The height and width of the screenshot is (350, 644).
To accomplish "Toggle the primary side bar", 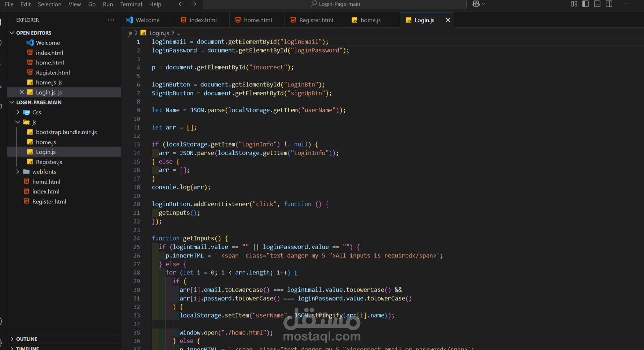I will 586,4.
